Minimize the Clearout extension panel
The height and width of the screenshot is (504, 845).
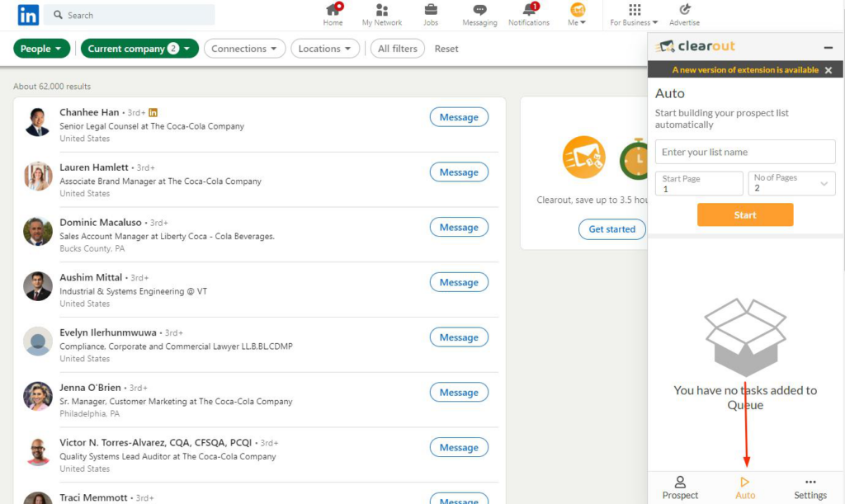[828, 47]
